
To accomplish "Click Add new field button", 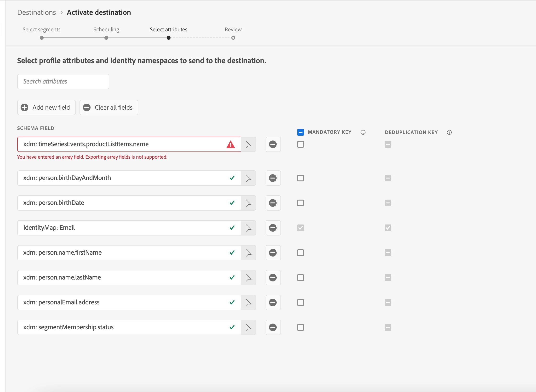I will [x=46, y=107].
